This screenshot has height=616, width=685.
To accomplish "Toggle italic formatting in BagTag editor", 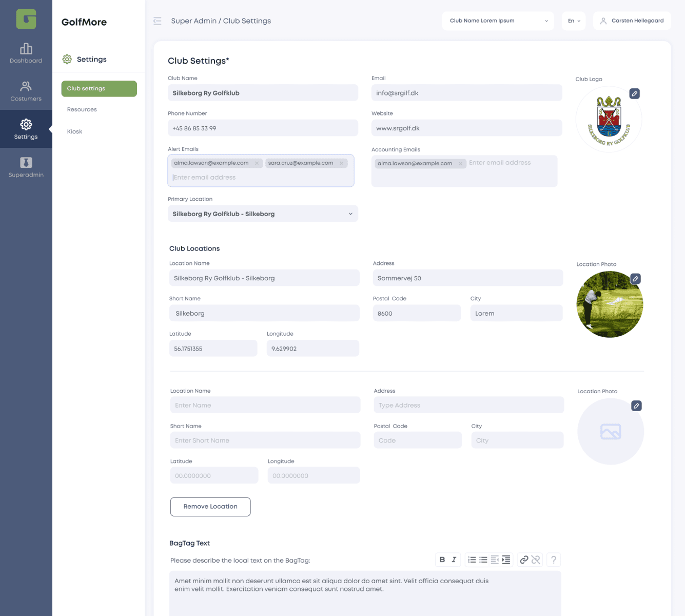I will coord(454,560).
